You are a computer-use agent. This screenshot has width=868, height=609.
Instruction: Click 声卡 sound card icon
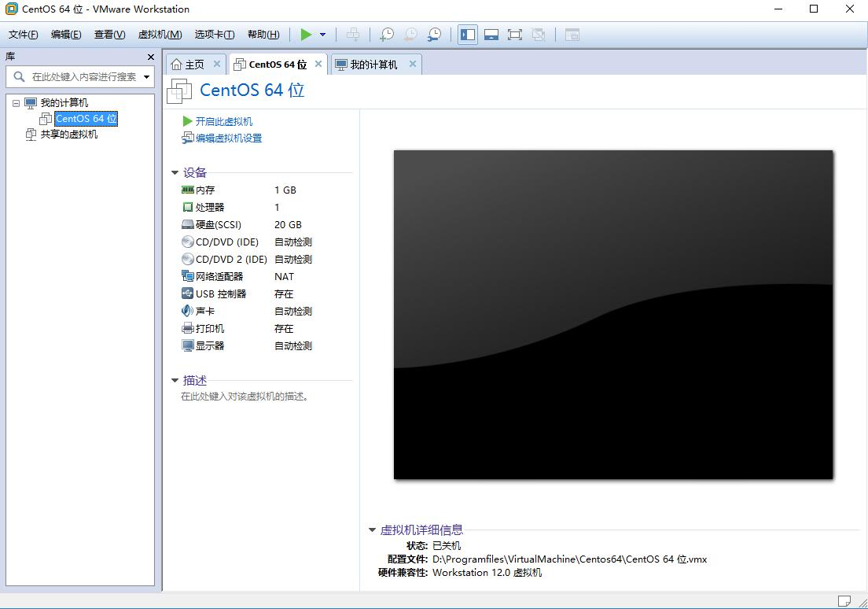pyautogui.click(x=188, y=311)
